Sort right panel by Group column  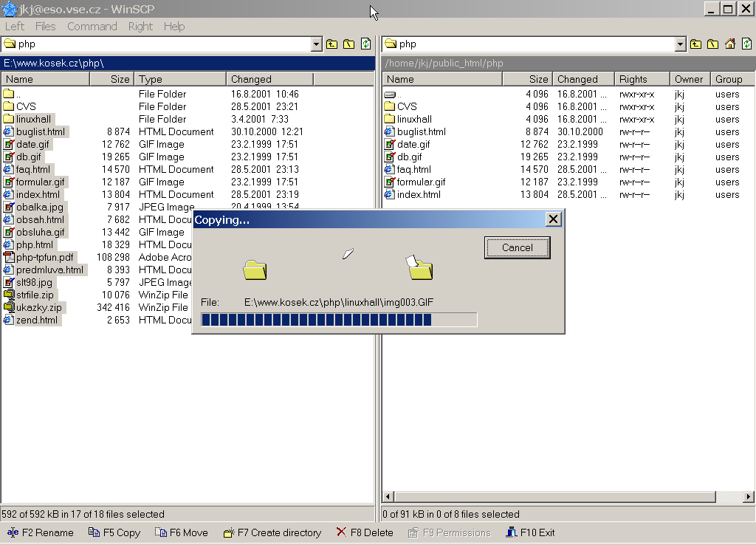coord(732,79)
